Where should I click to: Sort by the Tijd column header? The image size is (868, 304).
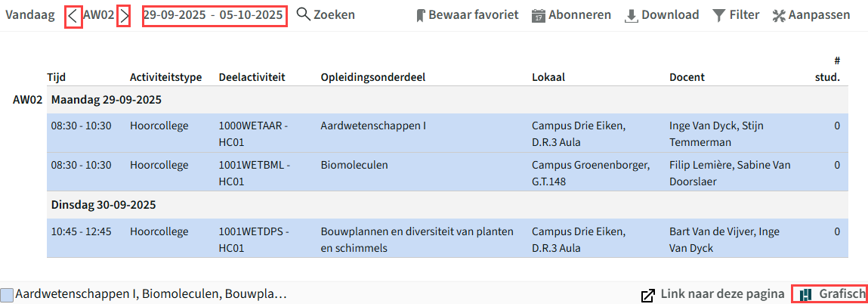pyautogui.click(x=57, y=77)
